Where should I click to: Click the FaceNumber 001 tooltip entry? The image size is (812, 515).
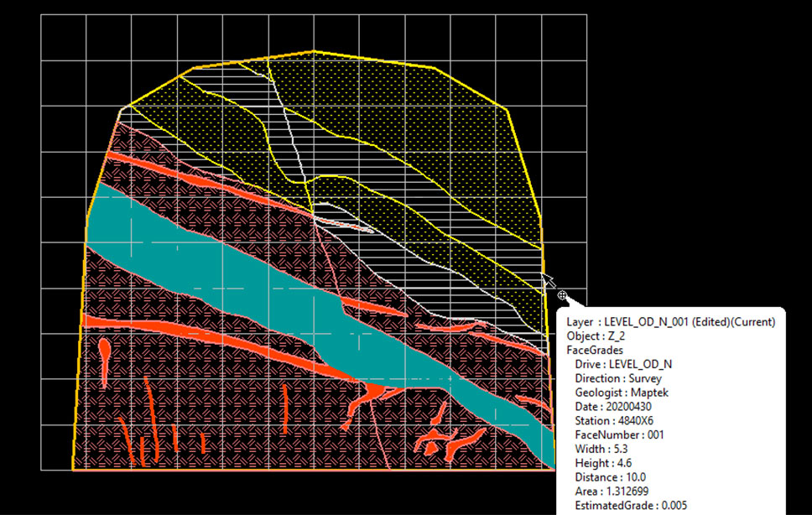[619, 434]
